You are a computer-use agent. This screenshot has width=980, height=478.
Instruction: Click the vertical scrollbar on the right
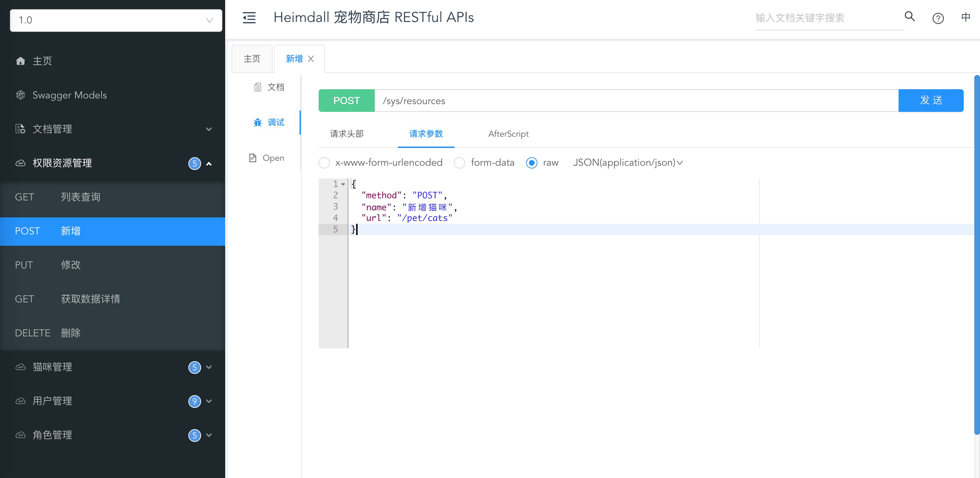click(x=976, y=255)
